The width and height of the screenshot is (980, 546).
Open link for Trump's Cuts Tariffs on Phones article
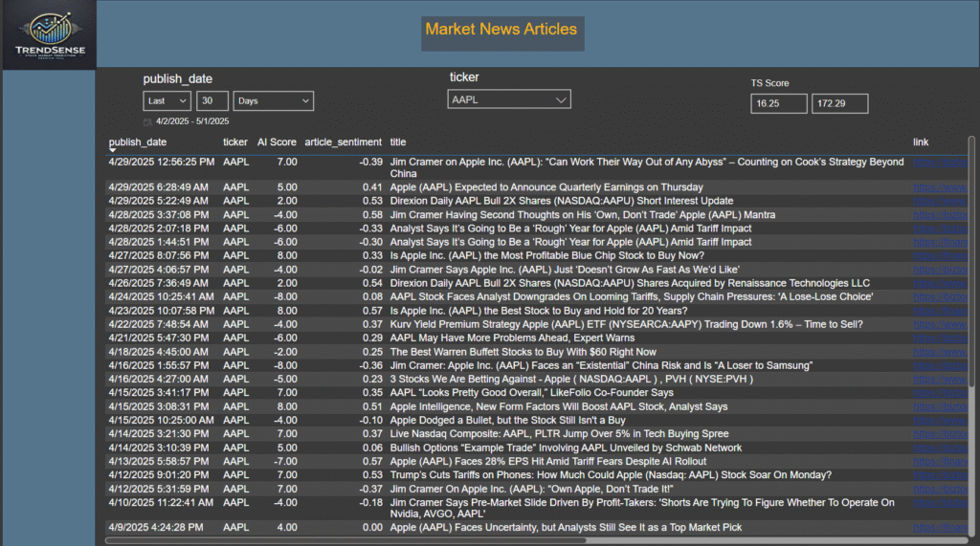(937, 475)
